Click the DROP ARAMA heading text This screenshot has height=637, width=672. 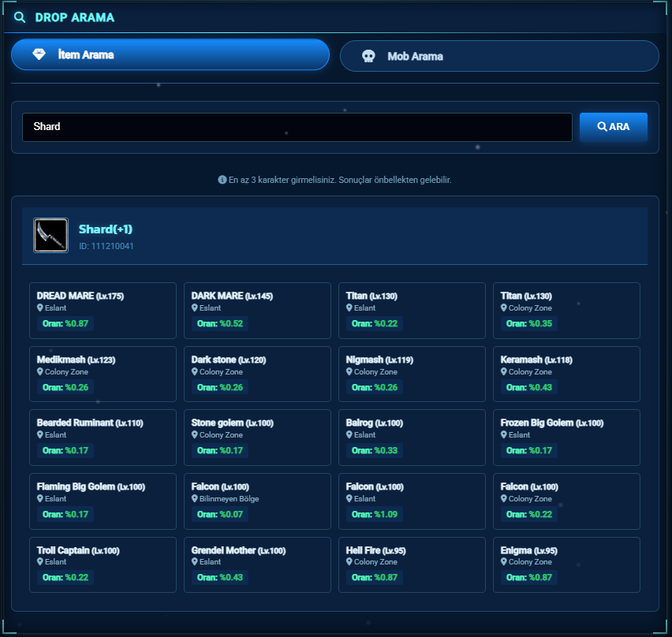[75, 17]
